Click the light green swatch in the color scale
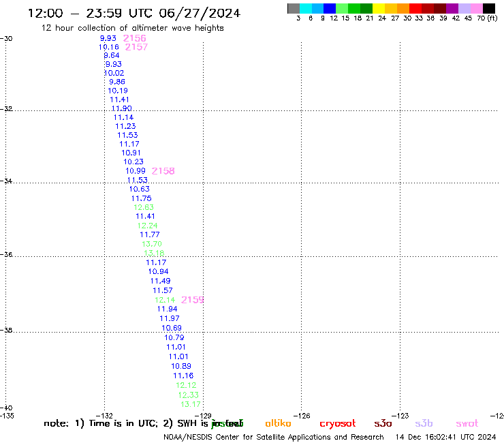The width and height of the screenshot is (504, 443). (x=342, y=8)
